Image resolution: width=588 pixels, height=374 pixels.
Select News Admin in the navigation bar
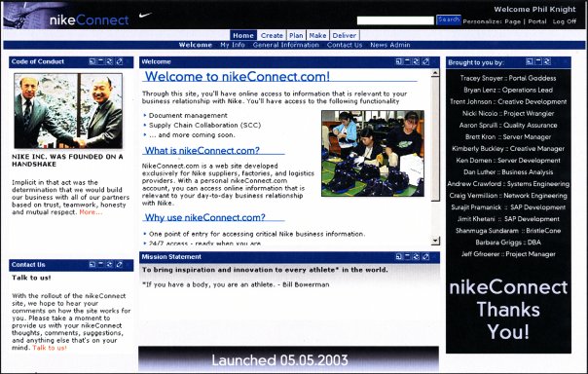390,45
